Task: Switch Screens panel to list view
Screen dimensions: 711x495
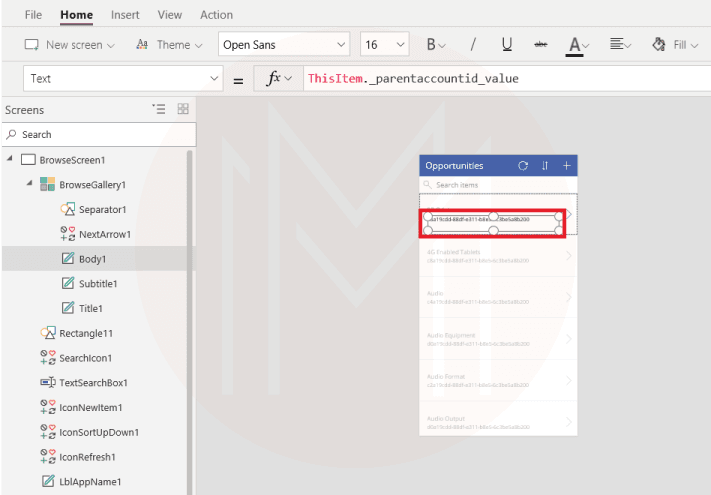Action: coord(158,109)
